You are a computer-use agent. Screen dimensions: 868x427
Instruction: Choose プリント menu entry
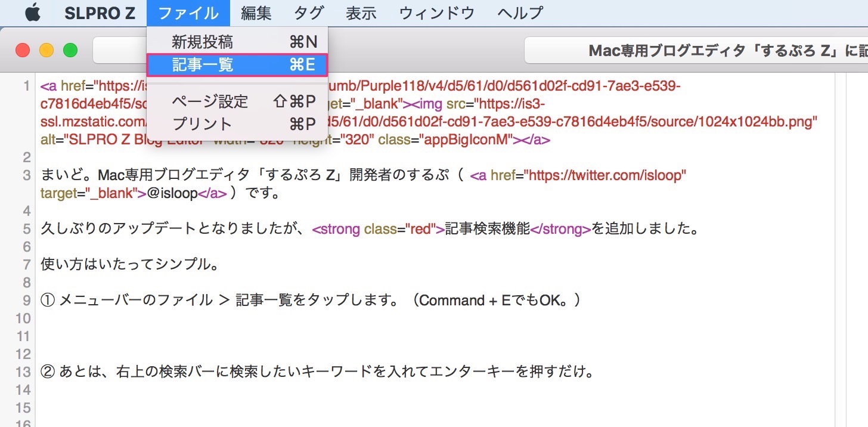(237, 124)
